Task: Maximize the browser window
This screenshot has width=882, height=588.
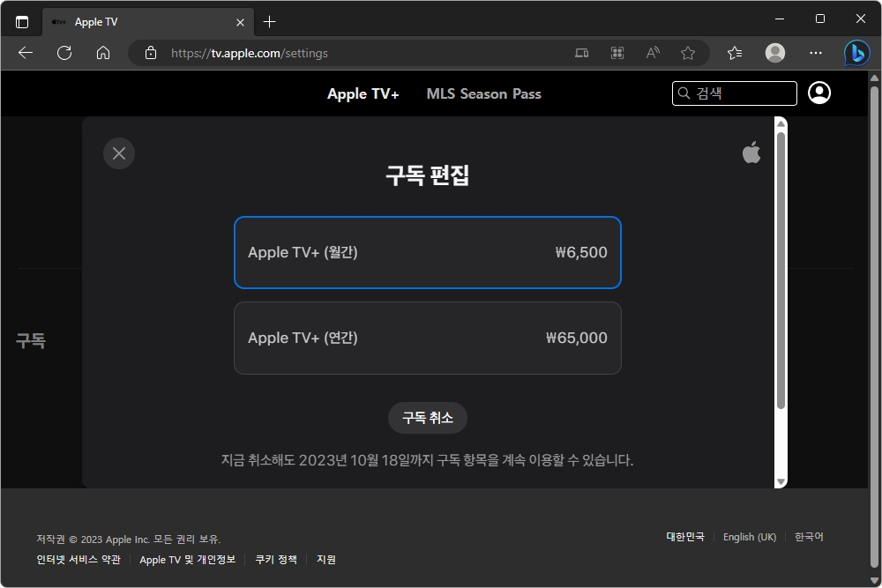Action: (x=820, y=19)
